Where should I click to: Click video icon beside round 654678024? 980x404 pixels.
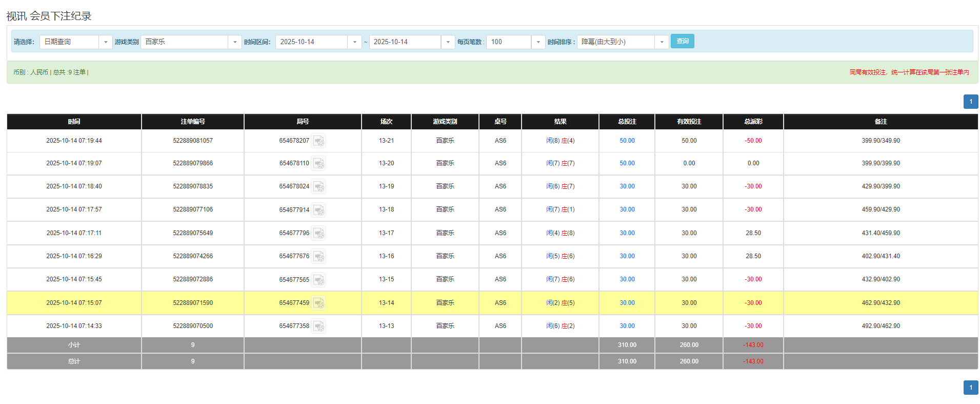(318, 186)
